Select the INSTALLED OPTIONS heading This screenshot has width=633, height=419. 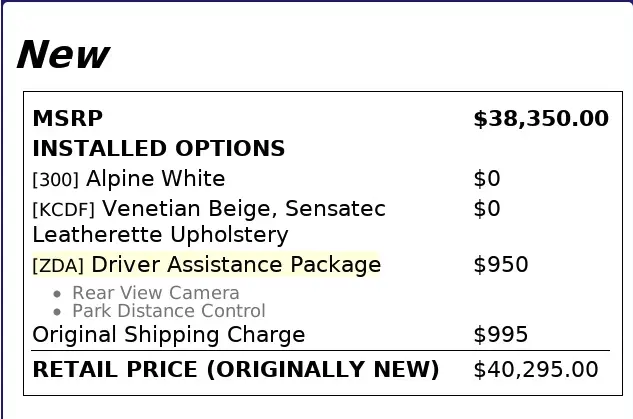(x=158, y=149)
